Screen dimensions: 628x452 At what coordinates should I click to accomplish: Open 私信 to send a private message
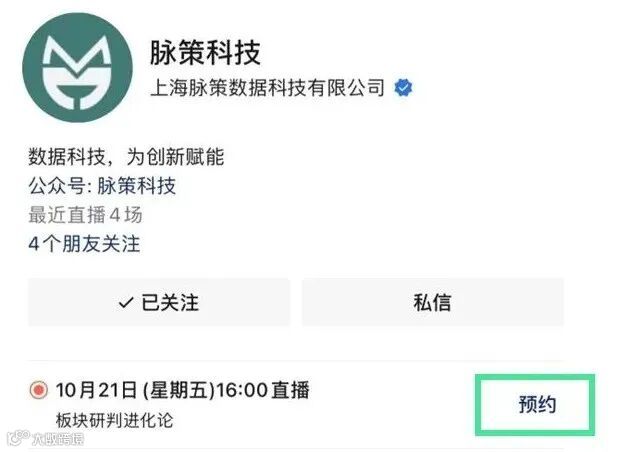tap(433, 302)
